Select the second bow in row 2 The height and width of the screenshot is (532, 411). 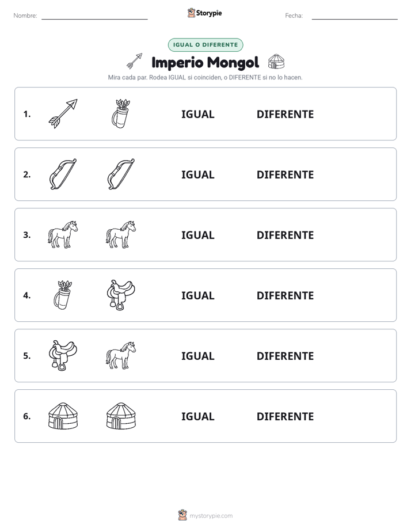[x=121, y=174]
